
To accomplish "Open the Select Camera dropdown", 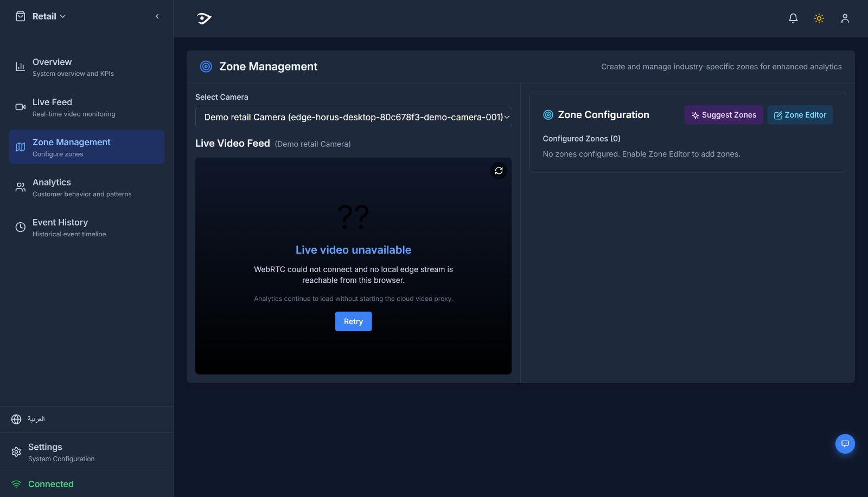I will (x=353, y=117).
